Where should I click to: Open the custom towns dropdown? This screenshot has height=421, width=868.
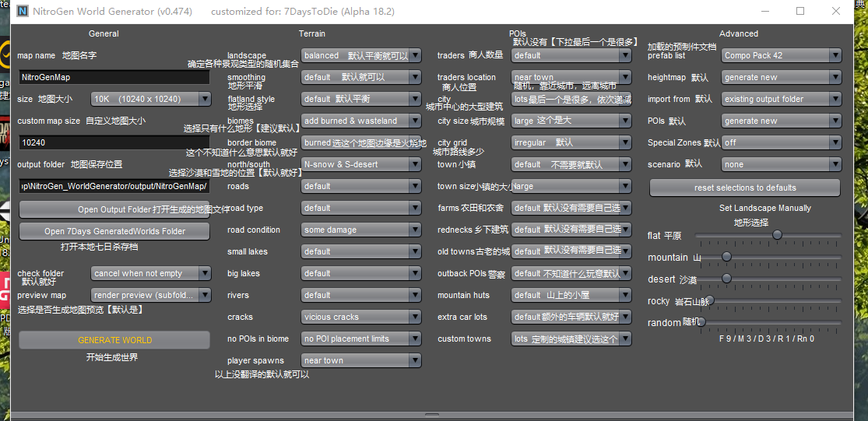click(572, 339)
